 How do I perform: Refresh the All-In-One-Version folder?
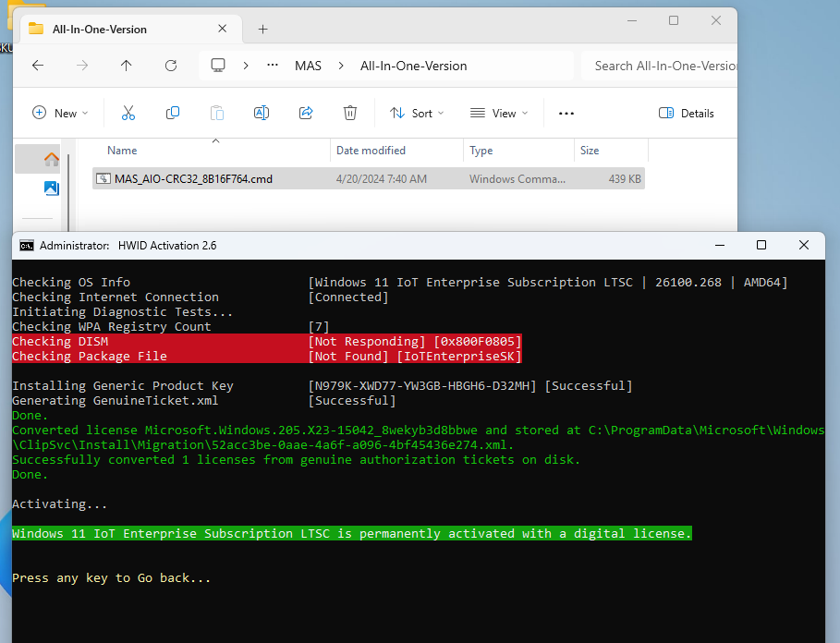click(x=171, y=66)
